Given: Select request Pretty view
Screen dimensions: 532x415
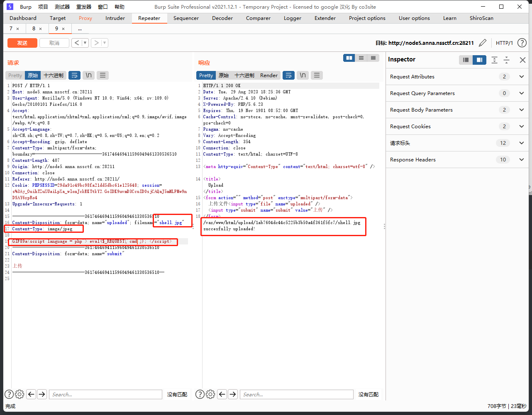Looking at the screenshot, I should click(15, 75).
